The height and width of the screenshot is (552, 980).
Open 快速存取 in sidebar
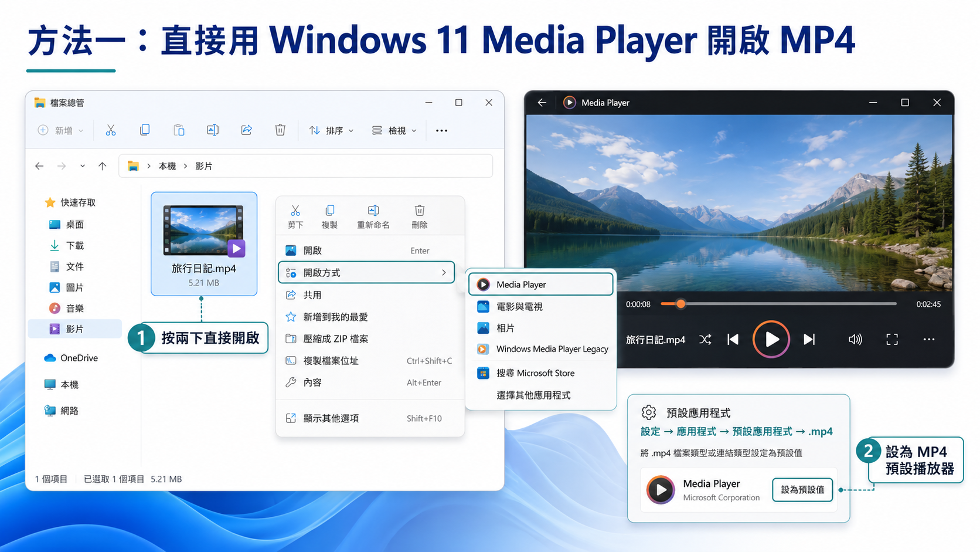click(70, 202)
